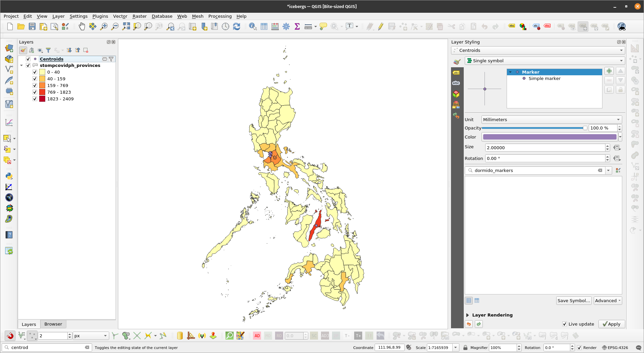Image resolution: width=644 pixels, height=353 pixels.
Task: Click the Save Symbol... button
Action: 574,300
